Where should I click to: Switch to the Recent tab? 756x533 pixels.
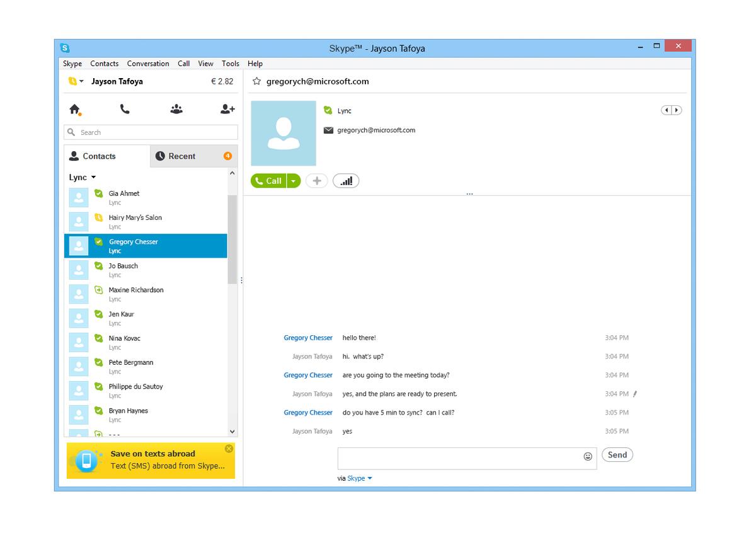point(194,156)
